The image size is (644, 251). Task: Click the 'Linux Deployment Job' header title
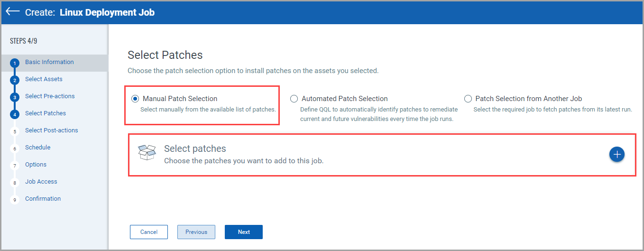point(107,12)
